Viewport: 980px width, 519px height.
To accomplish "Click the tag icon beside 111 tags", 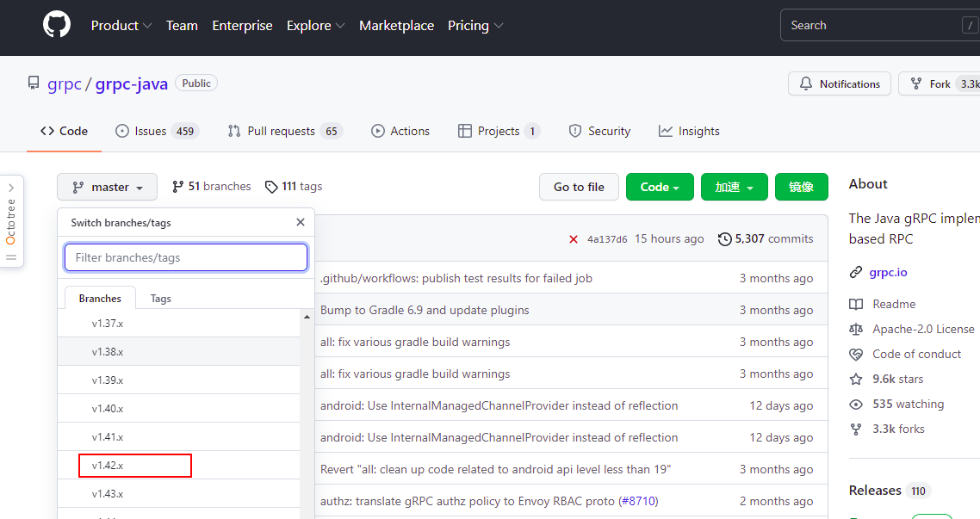I will point(271,187).
